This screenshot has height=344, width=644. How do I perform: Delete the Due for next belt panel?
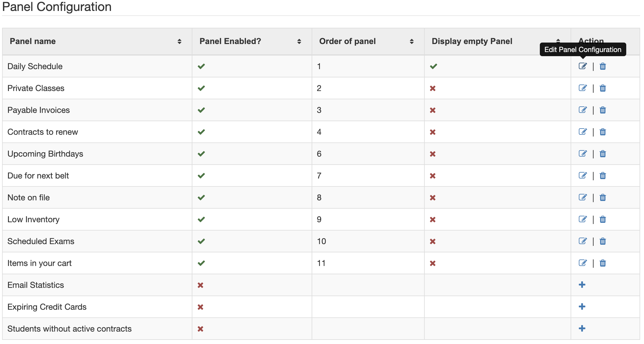tap(603, 176)
